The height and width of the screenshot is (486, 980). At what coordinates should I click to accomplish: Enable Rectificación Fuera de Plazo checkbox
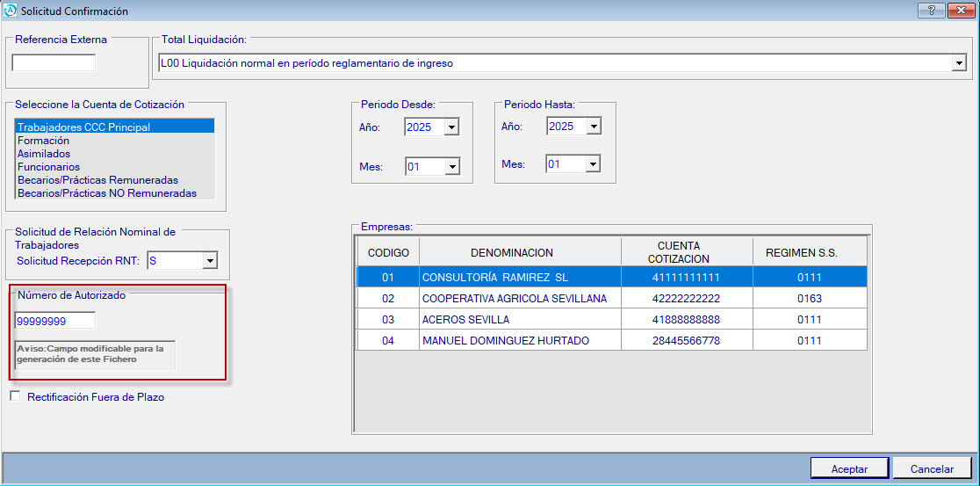pos(15,396)
